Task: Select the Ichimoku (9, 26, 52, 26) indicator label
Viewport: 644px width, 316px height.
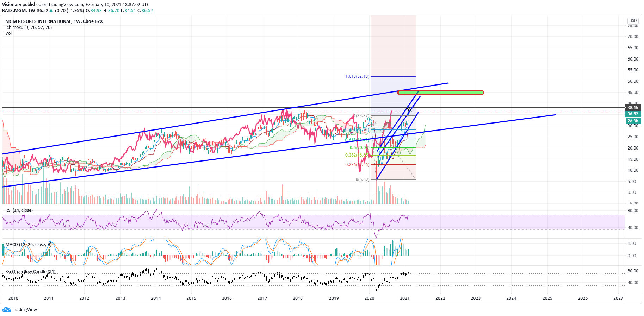Action: tap(29, 27)
